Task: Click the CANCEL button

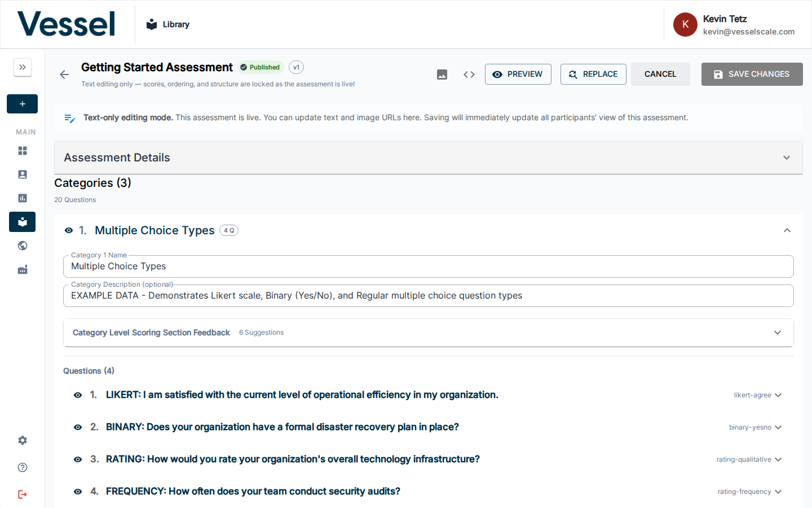Action: [x=660, y=75]
